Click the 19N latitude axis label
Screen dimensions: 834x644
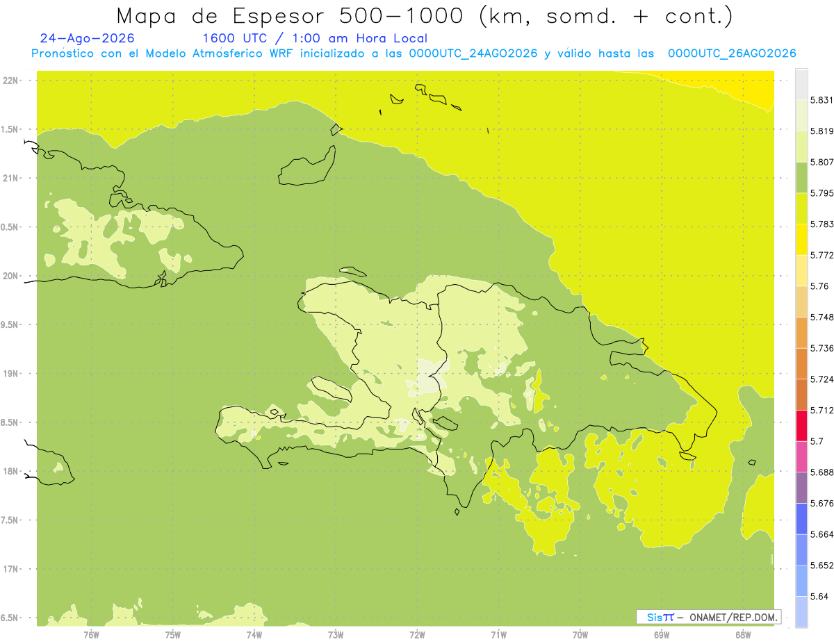(11, 374)
